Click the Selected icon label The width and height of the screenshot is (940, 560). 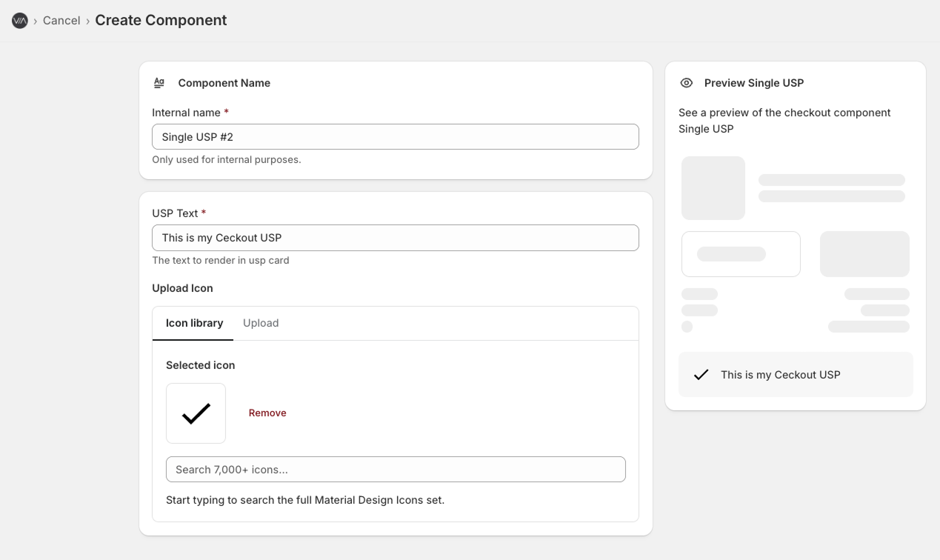tap(200, 365)
